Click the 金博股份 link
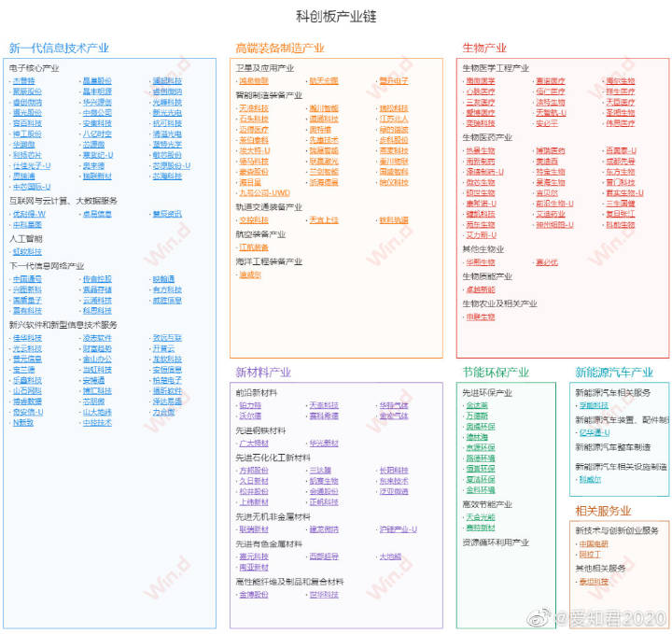 [254, 595]
